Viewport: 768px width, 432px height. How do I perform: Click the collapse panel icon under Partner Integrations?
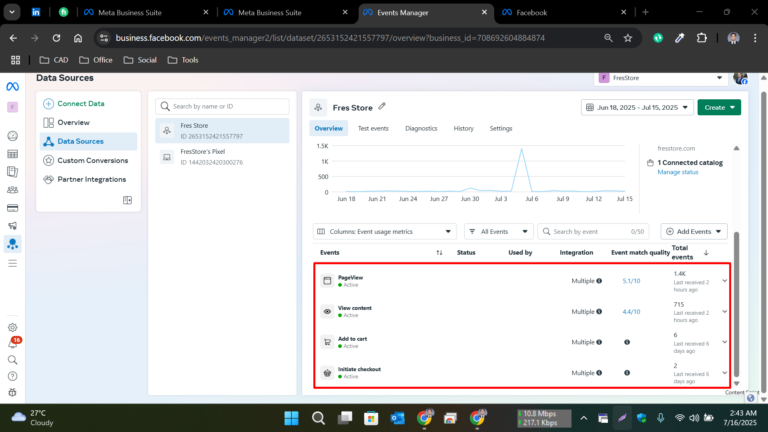127,200
